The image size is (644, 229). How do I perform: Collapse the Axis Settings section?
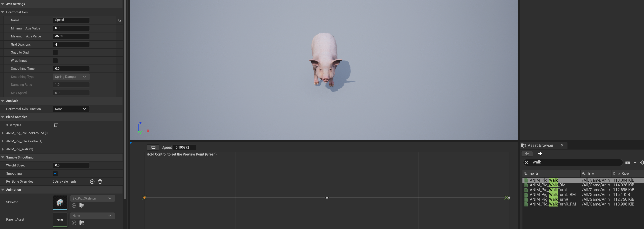point(3,4)
